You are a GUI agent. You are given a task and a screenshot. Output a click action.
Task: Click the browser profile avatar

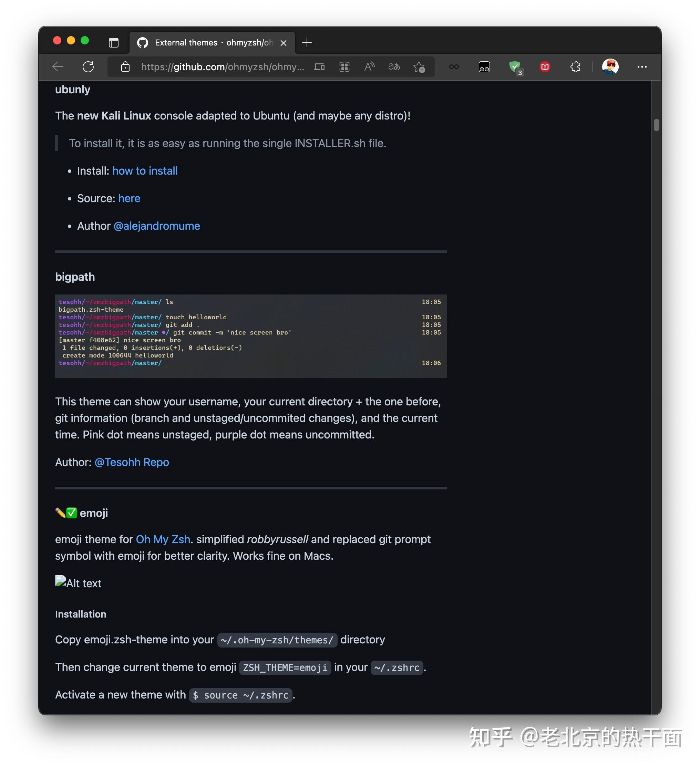click(611, 67)
